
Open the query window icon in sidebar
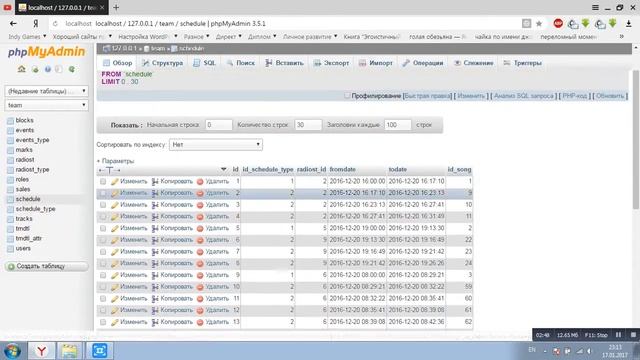tap(59, 69)
